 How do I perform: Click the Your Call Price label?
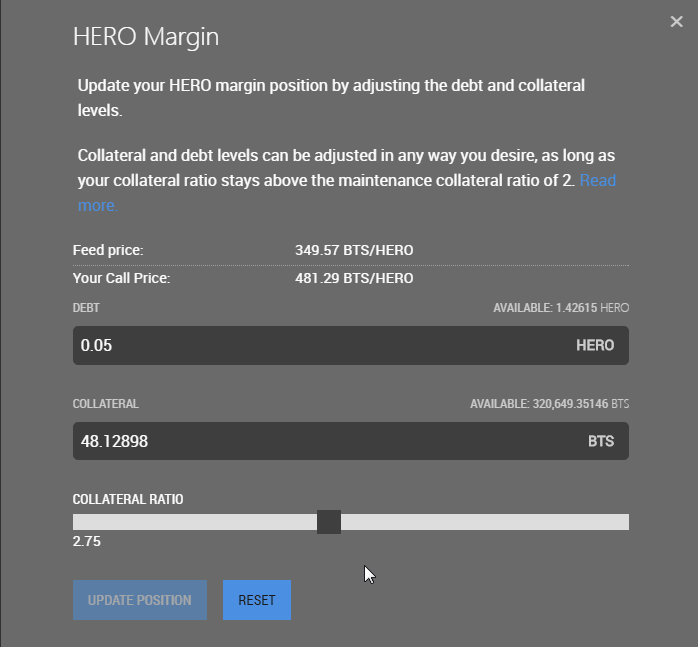point(122,278)
